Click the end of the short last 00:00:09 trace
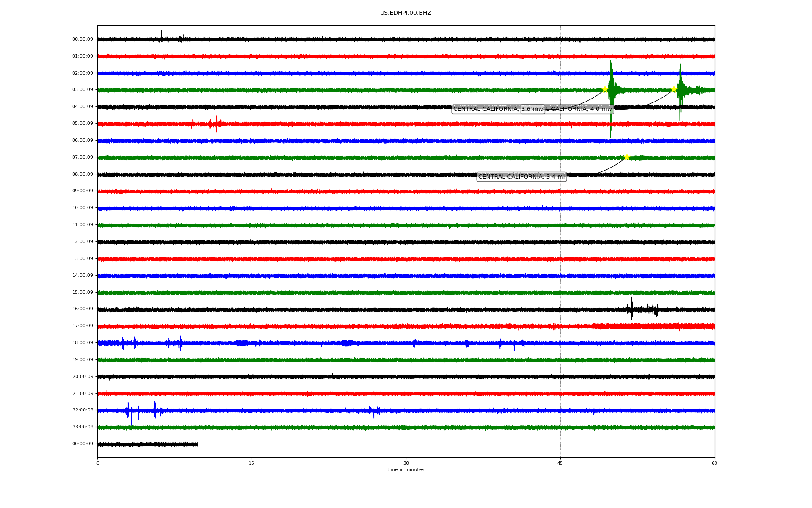Image resolution: width=812 pixels, height=508 pixels. [x=197, y=444]
